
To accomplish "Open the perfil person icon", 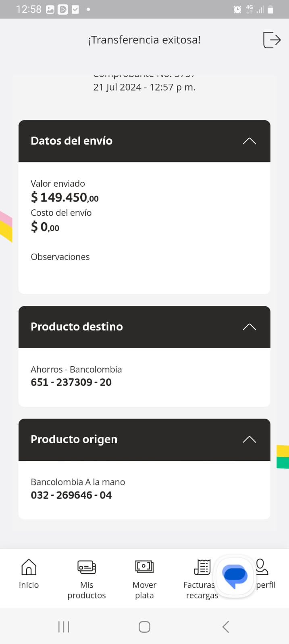I will click(262, 567).
